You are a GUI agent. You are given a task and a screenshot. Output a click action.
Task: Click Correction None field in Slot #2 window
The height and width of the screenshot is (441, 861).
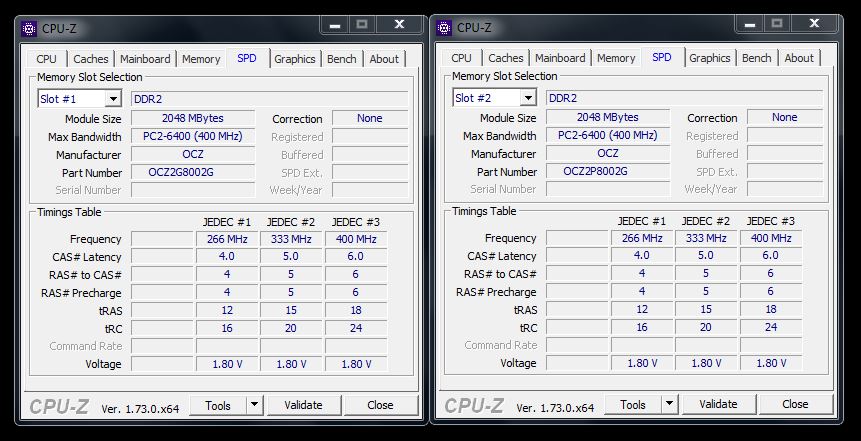pyautogui.click(x=785, y=117)
